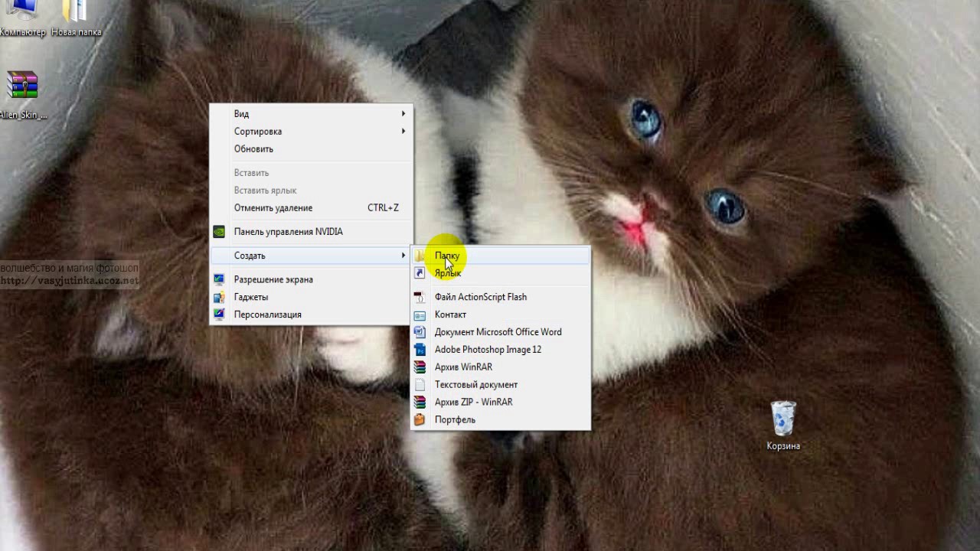This screenshot has height=551, width=980.
Task: Open Панель управления NVIDIA
Action: tap(311, 232)
